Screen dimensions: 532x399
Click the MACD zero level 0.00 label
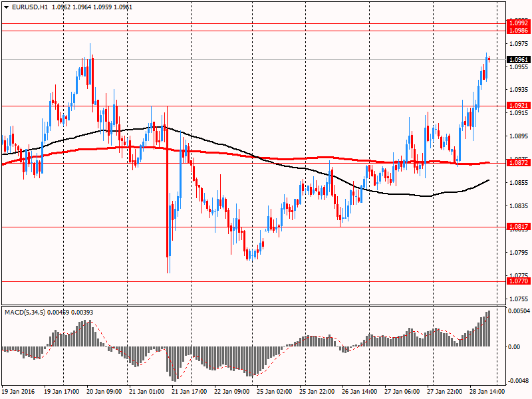tap(514, 346)
